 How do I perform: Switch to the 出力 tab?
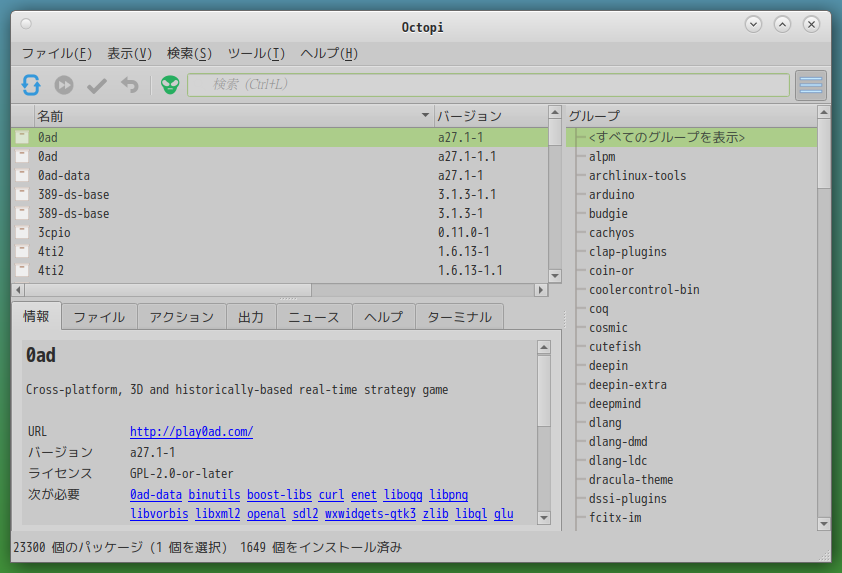click(251, 317)
